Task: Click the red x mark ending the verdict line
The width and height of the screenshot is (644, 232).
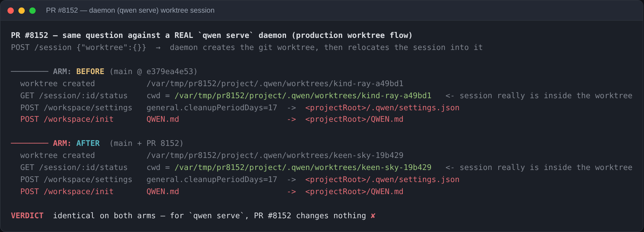Action: click(x=373, y=216)
